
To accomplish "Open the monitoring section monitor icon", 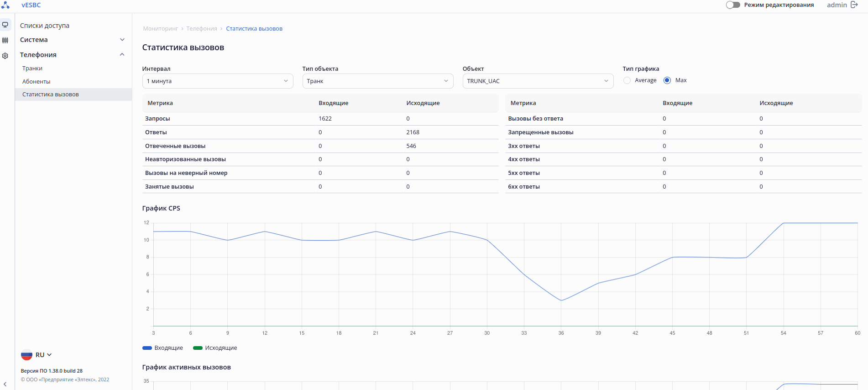I will point(5,25).
